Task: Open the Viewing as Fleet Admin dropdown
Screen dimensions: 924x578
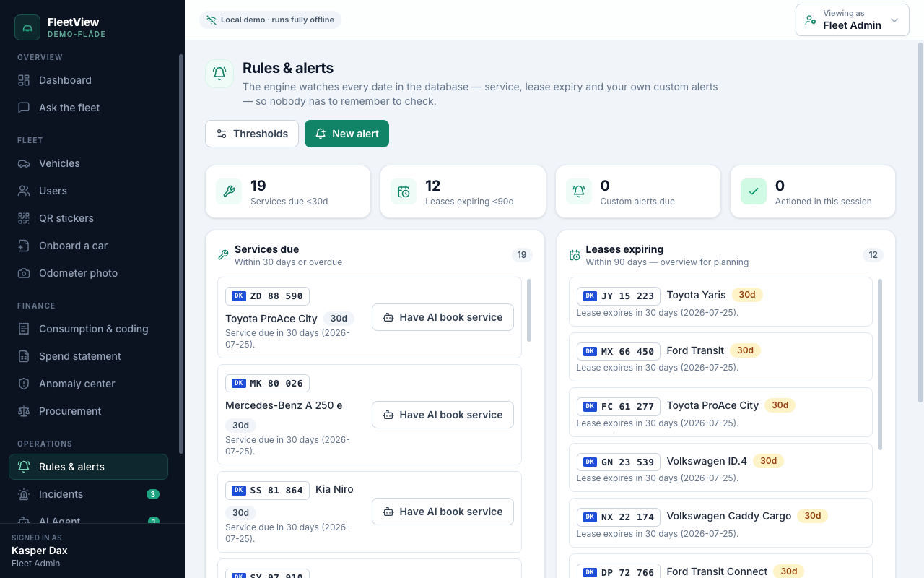Action: 853,20
